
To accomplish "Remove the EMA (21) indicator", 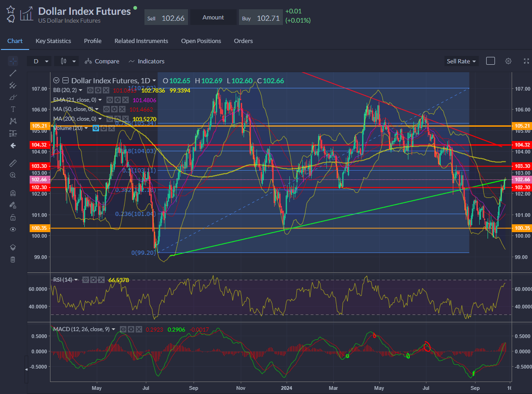I will coord(125,100).
